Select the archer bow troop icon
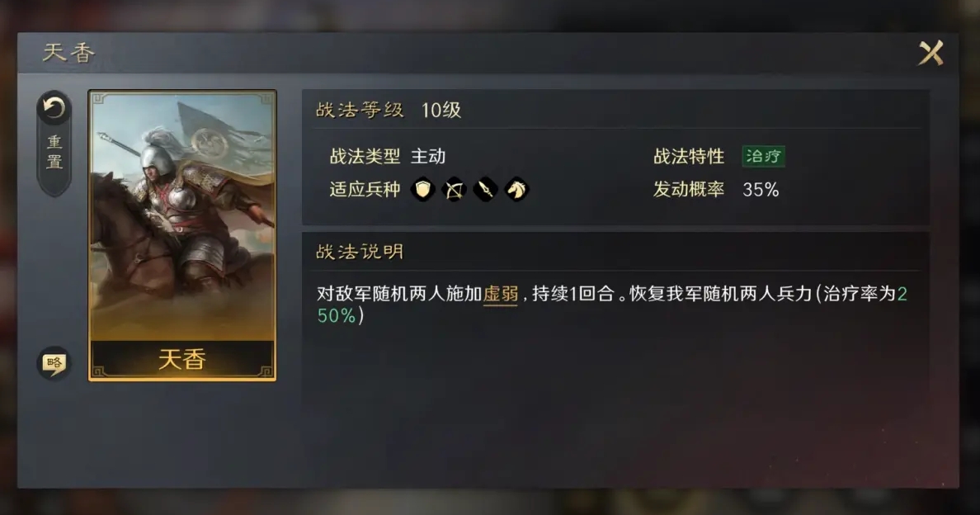This screenshot has width=980, height=515. tap(455, 189)
